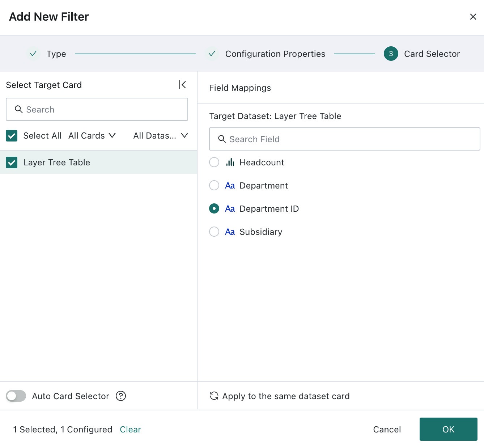Toggle the Select All checkbox
Image resolution: width=484 pixels, height=448 pixels.
12,136
